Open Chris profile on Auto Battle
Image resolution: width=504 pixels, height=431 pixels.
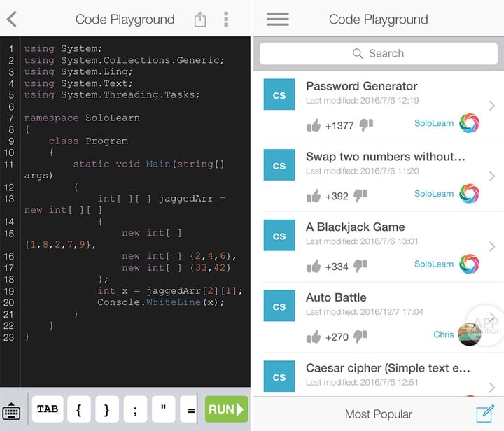tap(444, 334)
